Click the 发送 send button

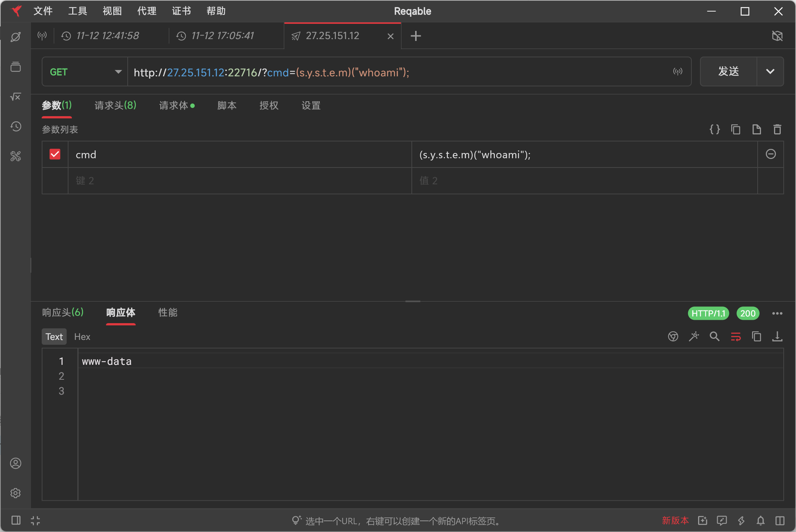pyautogui.click(x=728, y=71)
